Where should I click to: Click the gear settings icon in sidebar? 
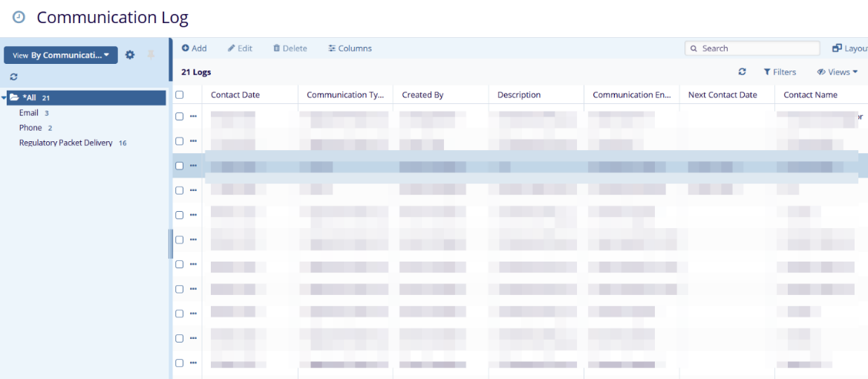130,55
